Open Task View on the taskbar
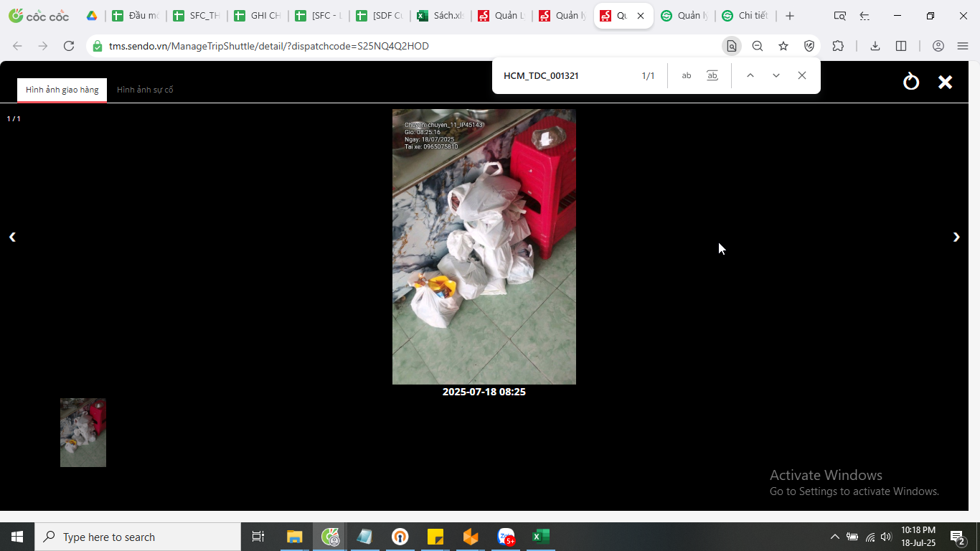 pyautogui.click(x=258, y=537)
